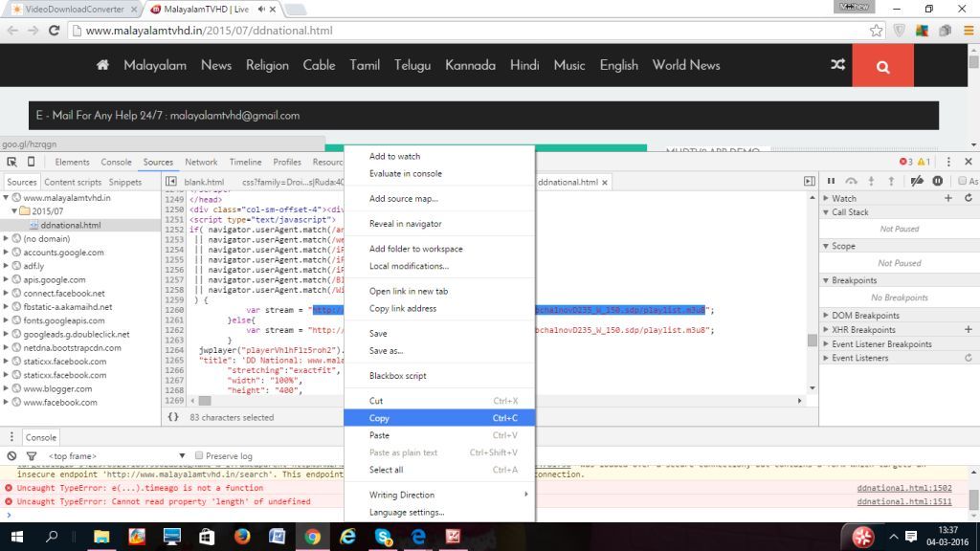Click step out of current function
The width and height of the screenshot is (980, 551).
(891, 181)
